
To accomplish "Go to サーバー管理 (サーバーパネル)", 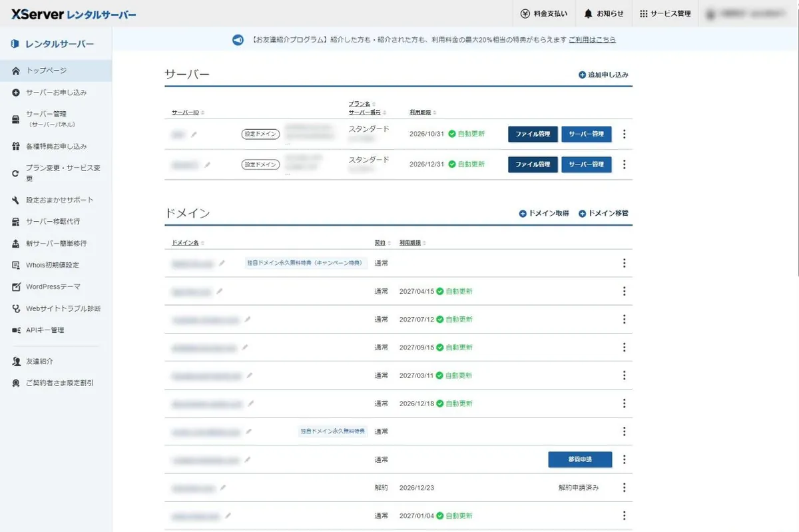I will [x=56, y=119].
